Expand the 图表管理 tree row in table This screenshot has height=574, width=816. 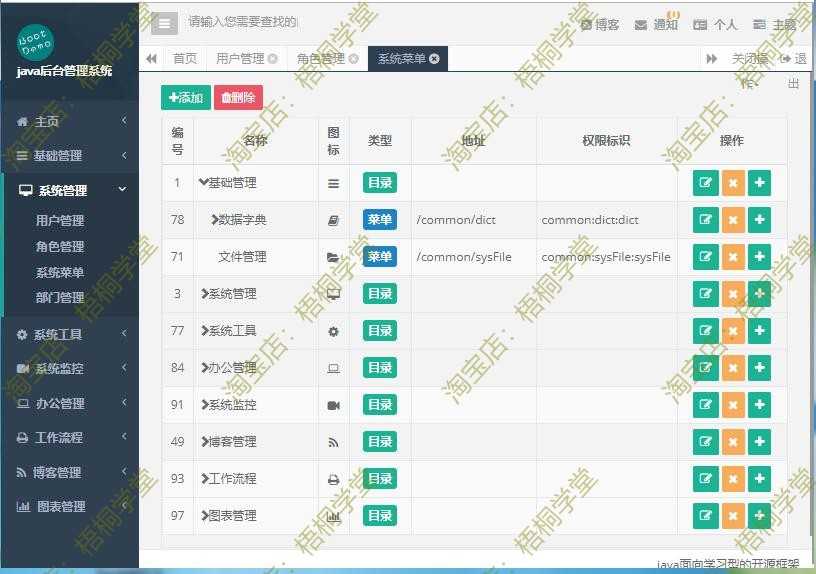click(x=205, y=515)
